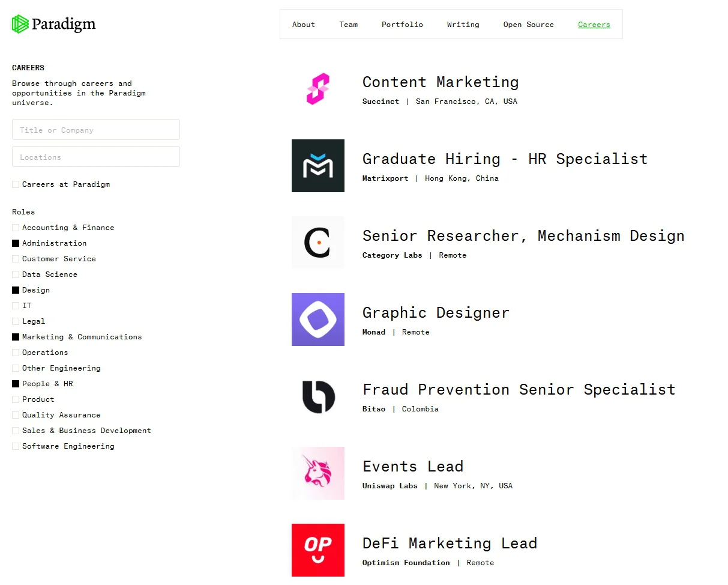
Task: Click the Matrixport logo icon
Action: point(318,166)
